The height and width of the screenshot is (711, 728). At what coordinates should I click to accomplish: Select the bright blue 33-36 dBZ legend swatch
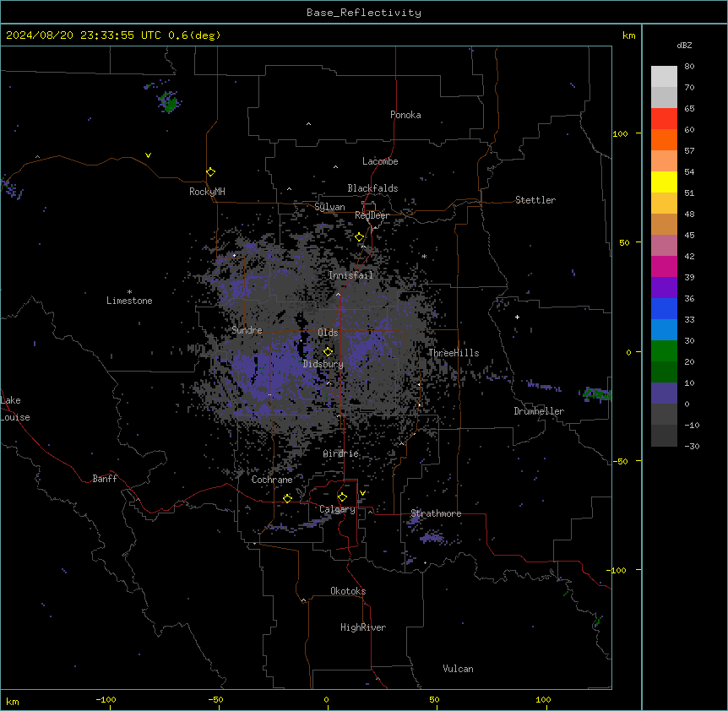click(x=664, y=309)
